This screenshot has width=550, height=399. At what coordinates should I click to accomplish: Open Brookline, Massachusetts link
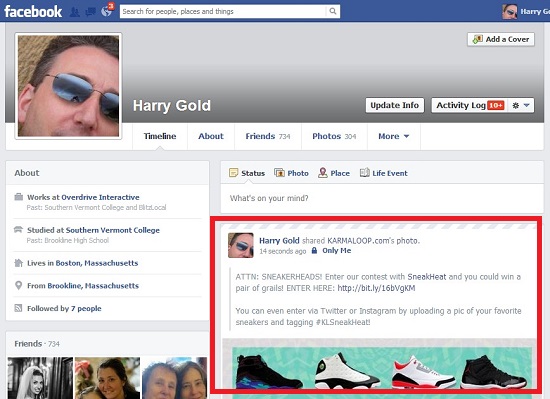pos(93,286)
